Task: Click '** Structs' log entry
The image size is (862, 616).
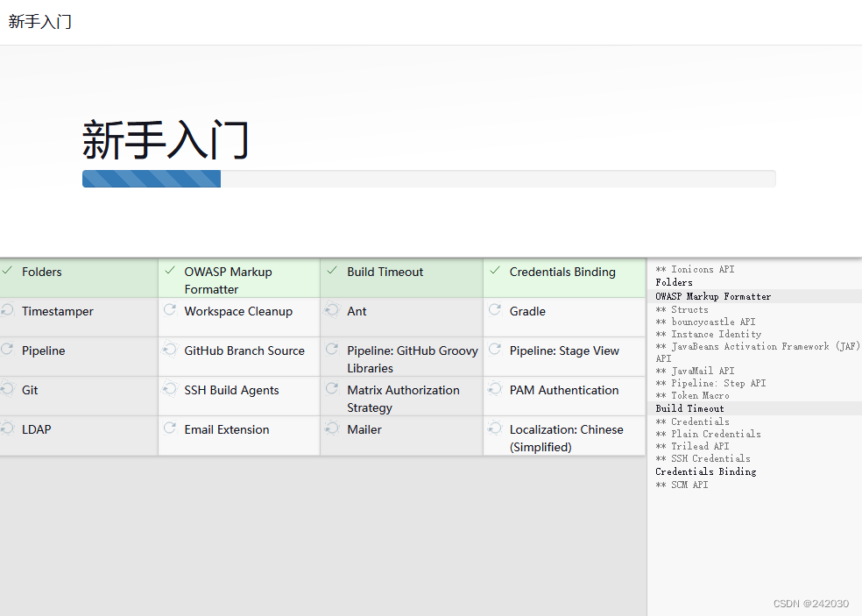Action: point(682,309)
